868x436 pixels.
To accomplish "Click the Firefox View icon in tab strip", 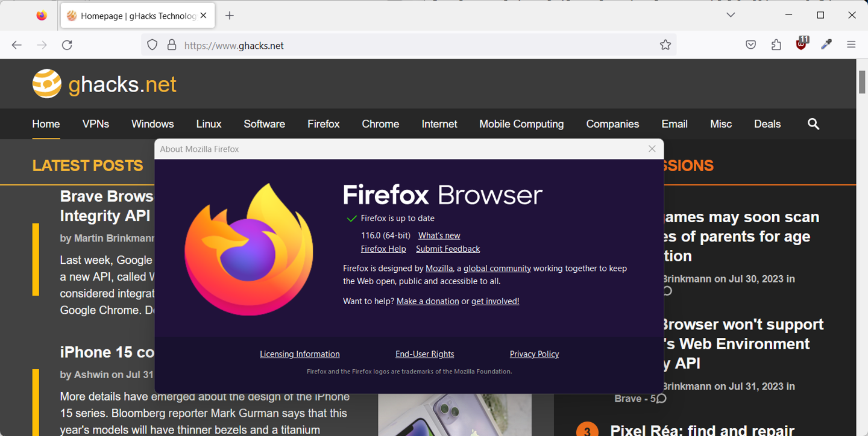I will 42,16.
